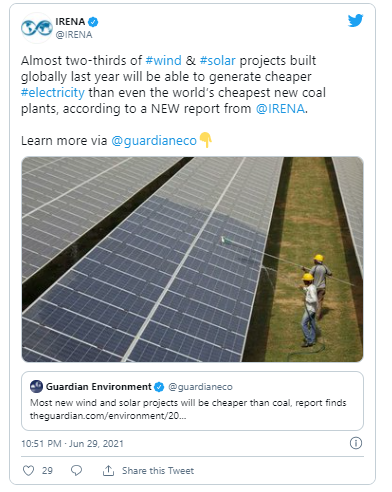Open the solar panel cleaning photo

pyautogui.click(x=192, y=259)
